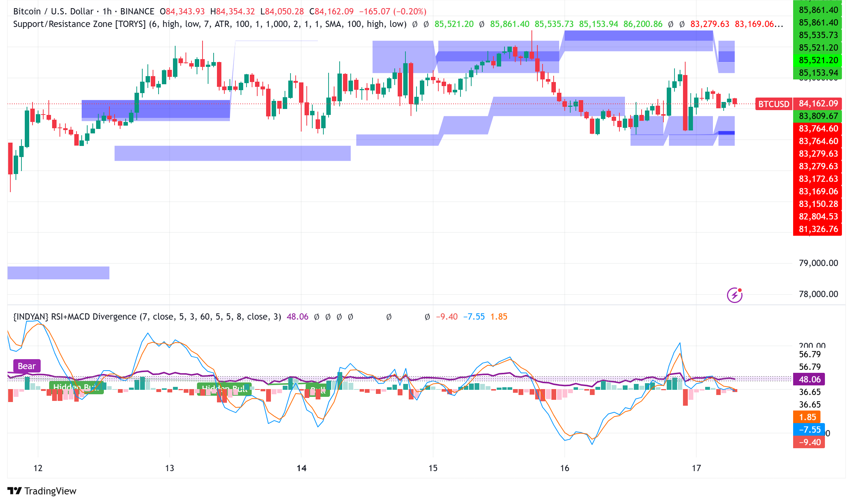The image size is (853, 504).
Task: Click the purple lightning-bolt icon on the chart
Action: (735, 295)
